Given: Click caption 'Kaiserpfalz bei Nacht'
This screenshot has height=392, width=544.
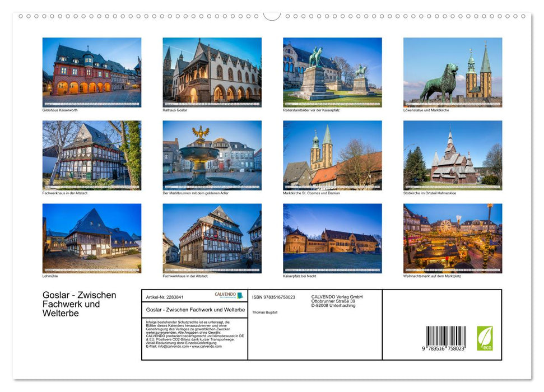Looking at the screenshot, I should (299, 277).
